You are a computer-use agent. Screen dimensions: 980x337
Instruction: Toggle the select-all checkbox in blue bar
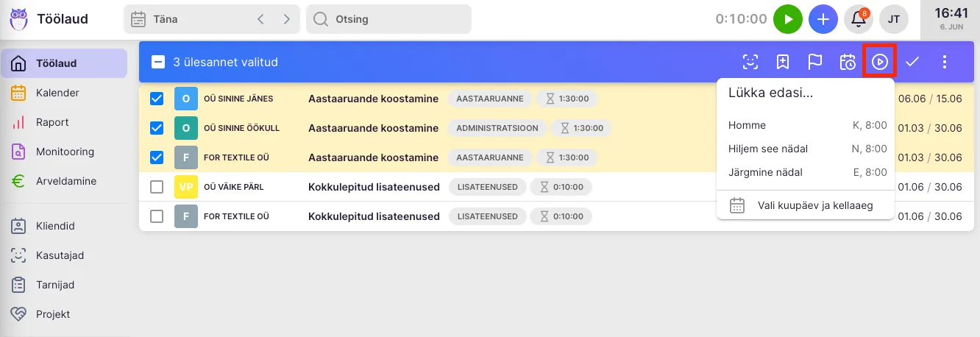[158, 62]
